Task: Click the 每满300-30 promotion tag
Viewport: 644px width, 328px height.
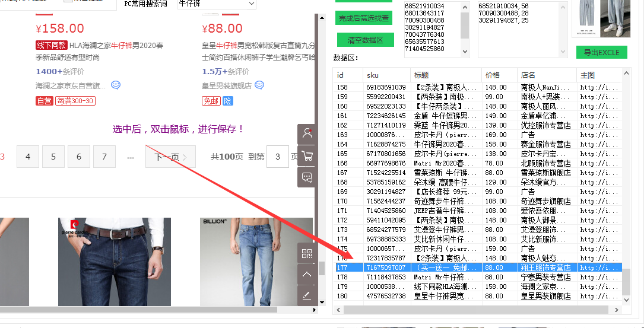Action: coord(75,101)
